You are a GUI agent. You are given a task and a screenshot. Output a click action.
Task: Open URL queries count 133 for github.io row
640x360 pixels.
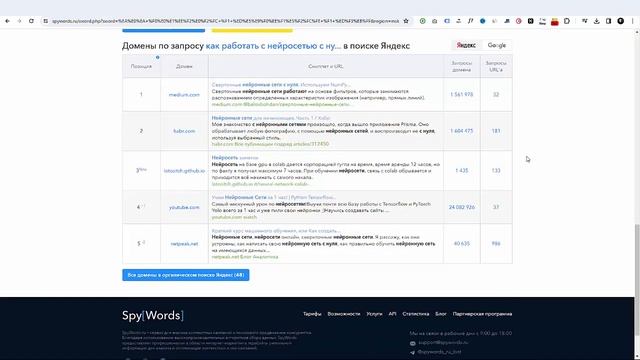496,171
